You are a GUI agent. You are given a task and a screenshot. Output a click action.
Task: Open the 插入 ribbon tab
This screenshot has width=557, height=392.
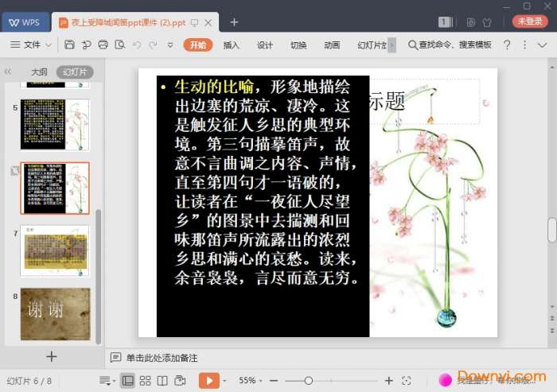pyautogui.click(x=232, y=45)
